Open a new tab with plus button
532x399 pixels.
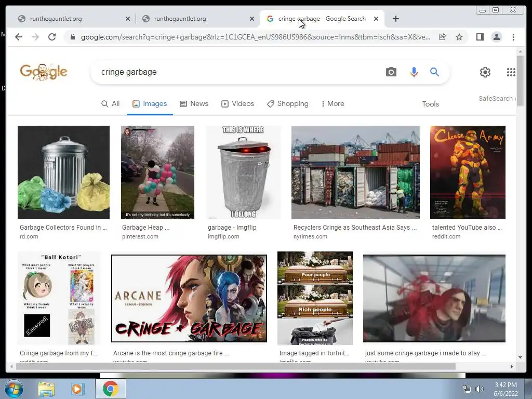[395, 19]
